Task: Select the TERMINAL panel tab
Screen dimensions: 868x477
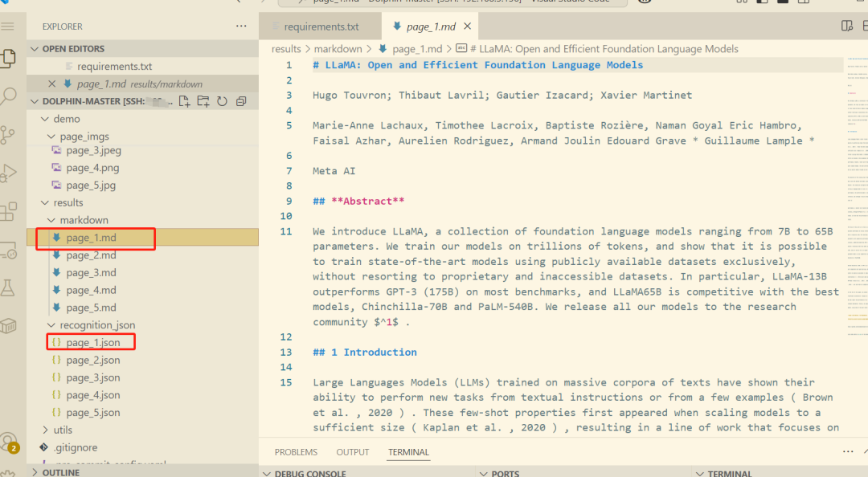Action: coord(408,452)
